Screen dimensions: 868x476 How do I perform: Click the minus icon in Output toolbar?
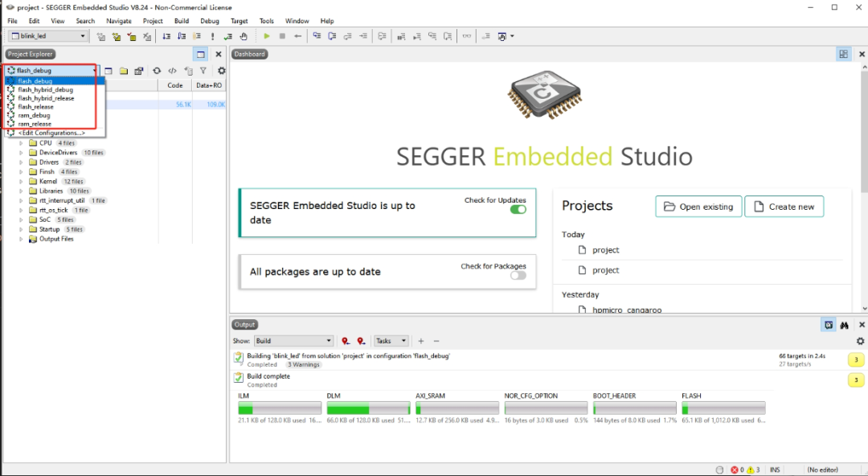[x=436, y=342]
